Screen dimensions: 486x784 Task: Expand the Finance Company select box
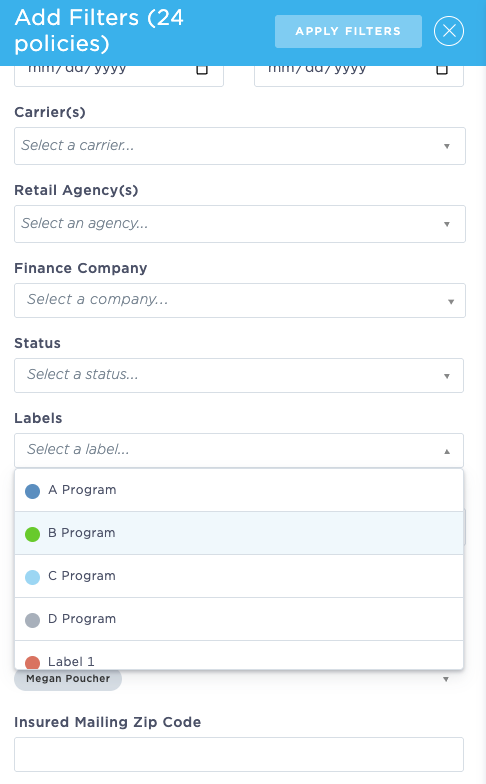[x=240, y=300]
